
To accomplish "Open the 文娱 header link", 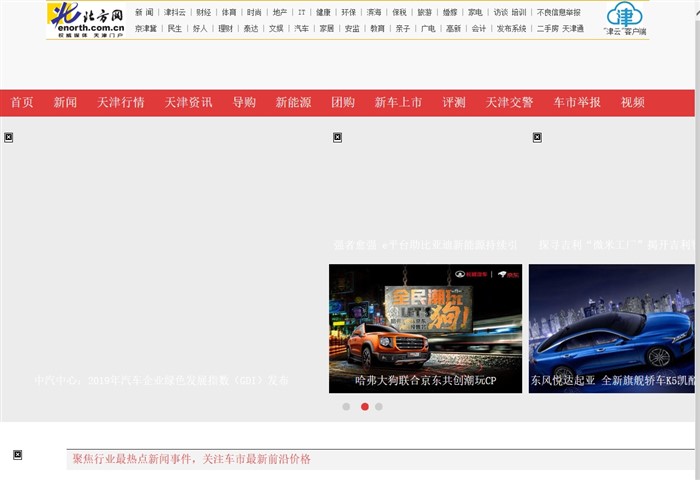I will coord(276,29).
